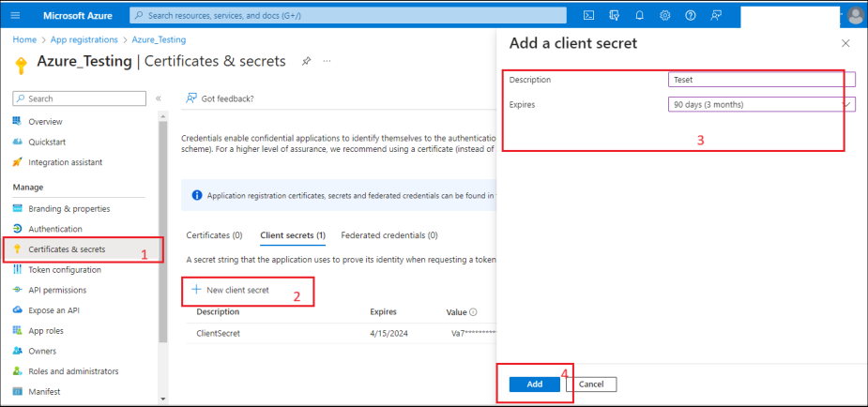Click the Add button
The image size is (868, 407).
534,384
